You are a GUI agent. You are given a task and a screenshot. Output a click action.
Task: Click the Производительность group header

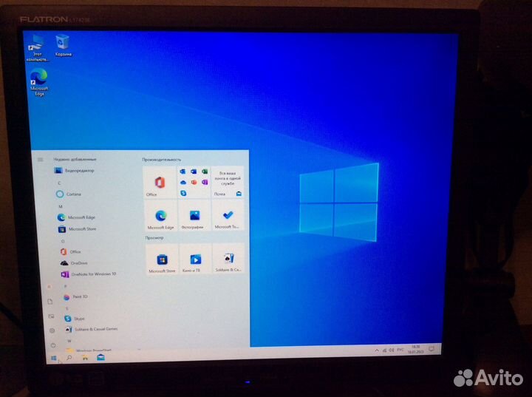tap(162, 160)
